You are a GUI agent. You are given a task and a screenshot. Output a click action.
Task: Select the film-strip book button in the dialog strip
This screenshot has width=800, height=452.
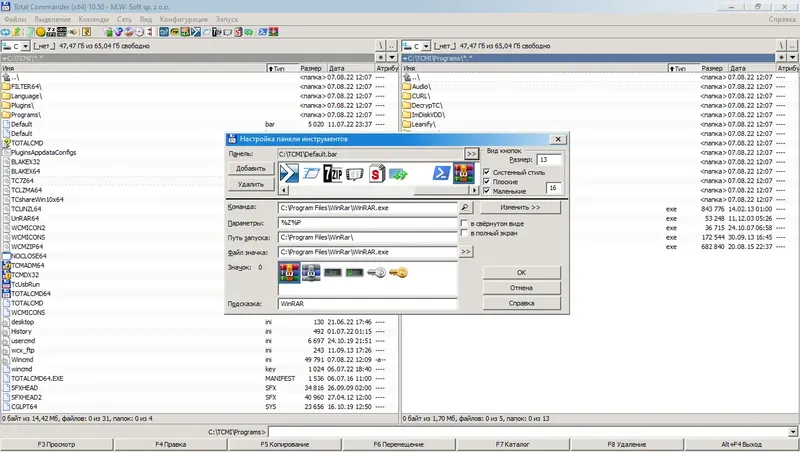coord(355,174)
